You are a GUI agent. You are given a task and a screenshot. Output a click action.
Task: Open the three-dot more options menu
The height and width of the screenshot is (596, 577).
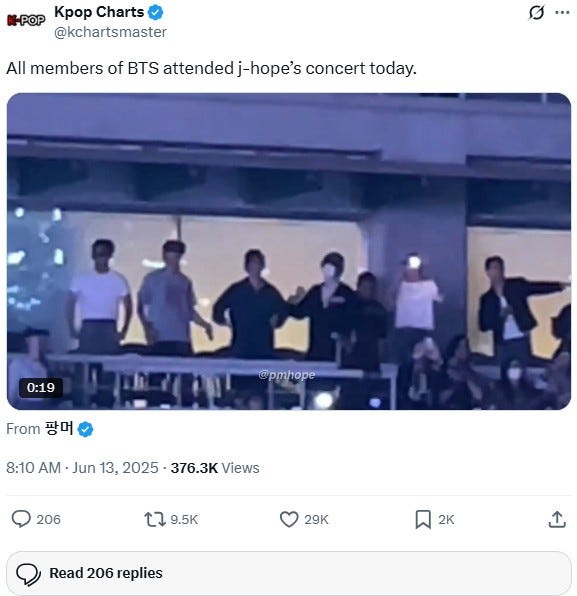coord(562,13)
